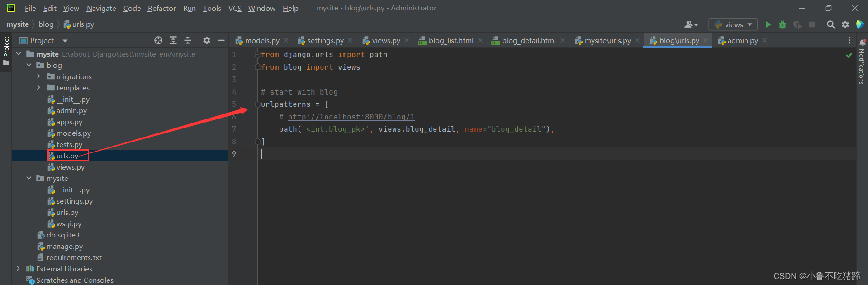Switch to models.py tab
This screenshot has width=868, height=285.
(258, 40)
